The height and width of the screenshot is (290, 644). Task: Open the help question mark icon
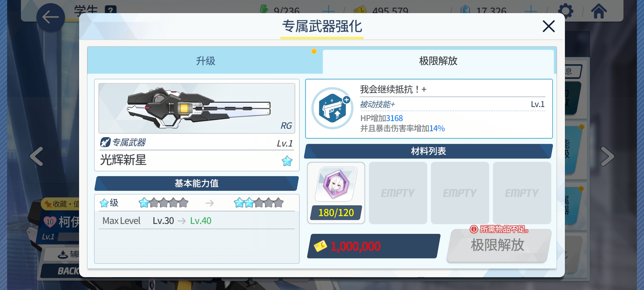[x=111, y=10]
